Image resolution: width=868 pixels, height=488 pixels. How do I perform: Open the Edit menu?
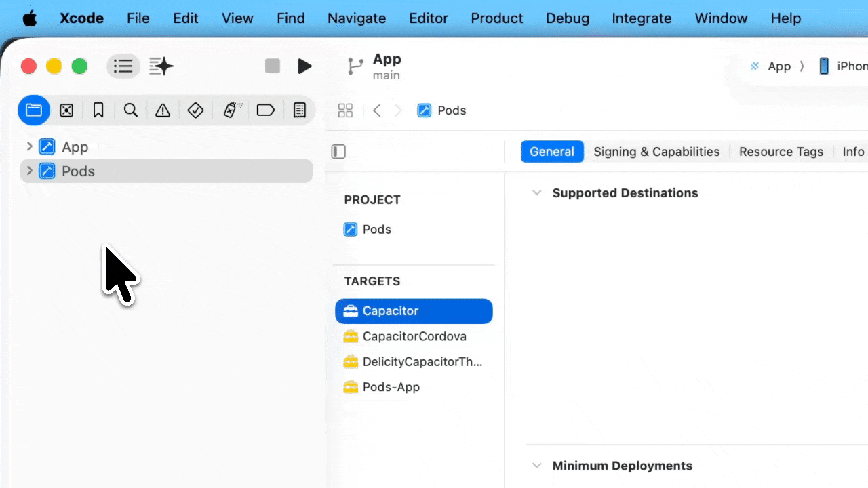coord(186,18)
